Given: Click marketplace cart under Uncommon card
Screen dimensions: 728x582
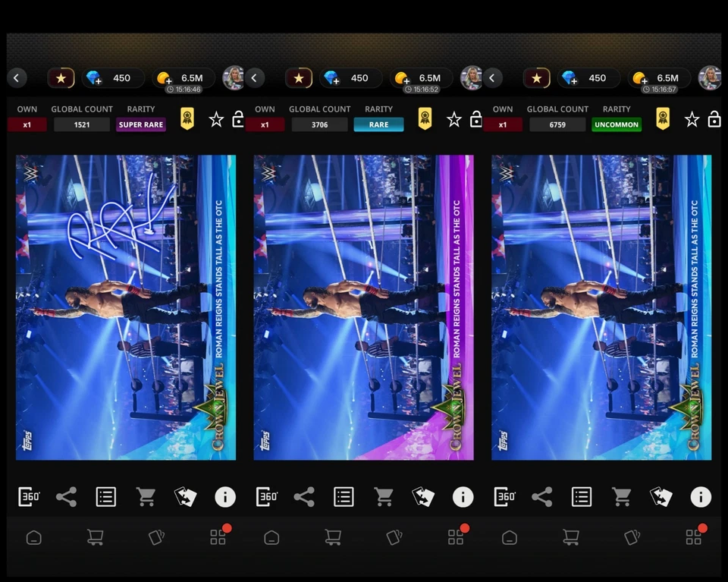Looking at the screenshot, I should click(x=621, y=496).
